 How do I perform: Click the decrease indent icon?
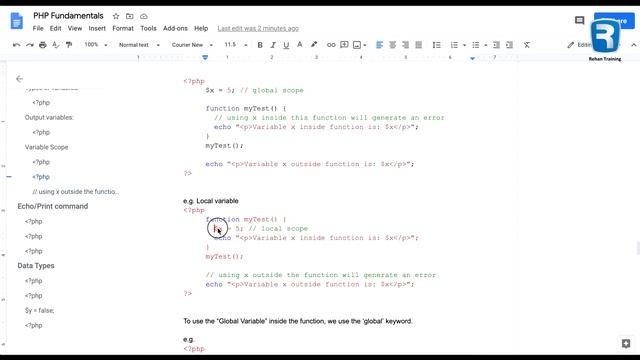click(496, 45)
